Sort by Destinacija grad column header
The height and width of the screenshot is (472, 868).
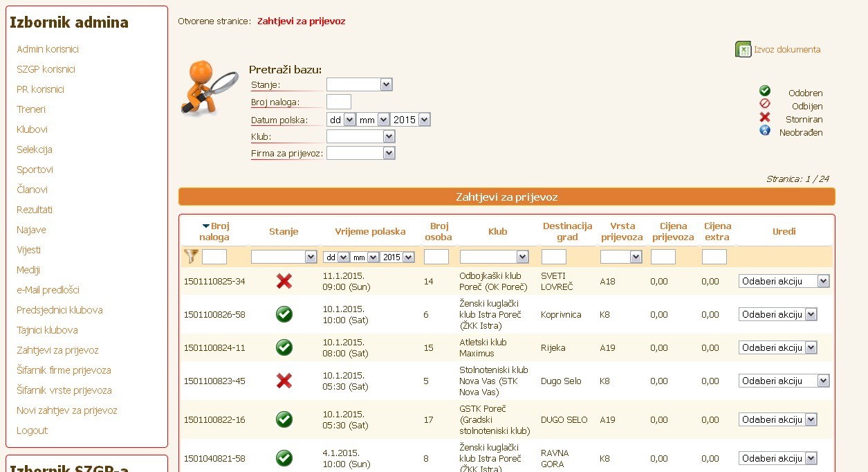[567, 232]
